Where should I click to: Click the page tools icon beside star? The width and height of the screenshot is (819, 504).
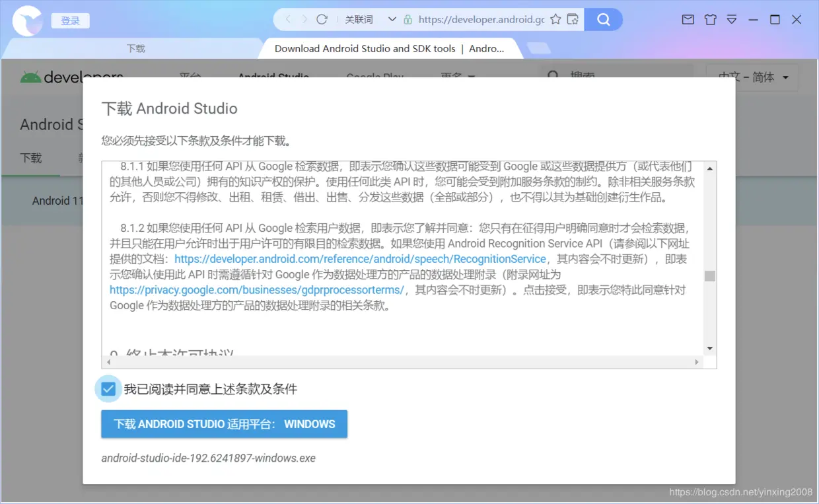click(x=573, y=19)
